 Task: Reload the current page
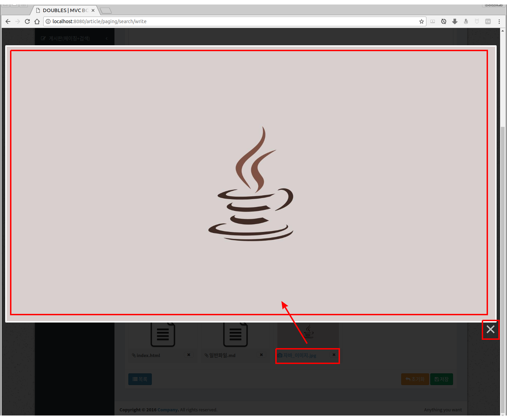pyautogui.click(x=27, y=21)
